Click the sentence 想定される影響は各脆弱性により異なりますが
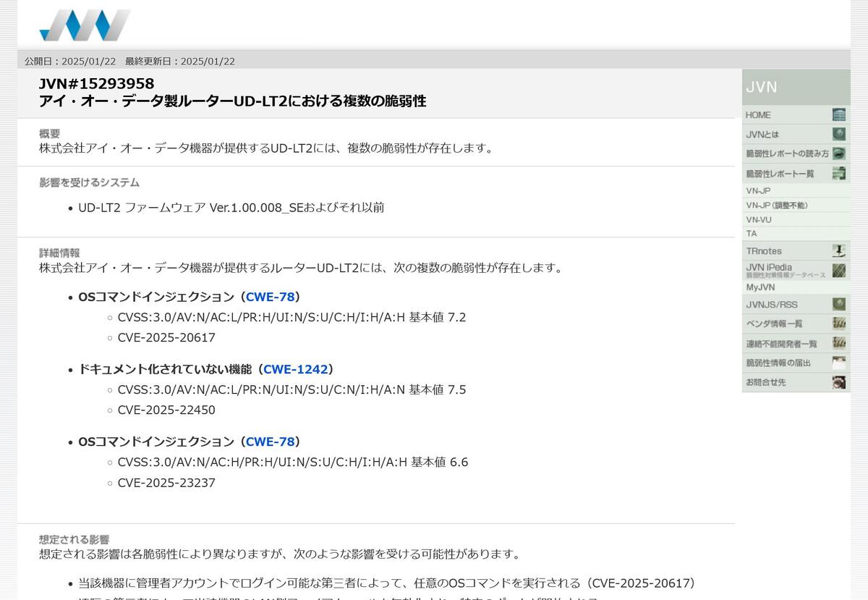 click(279, 554)
